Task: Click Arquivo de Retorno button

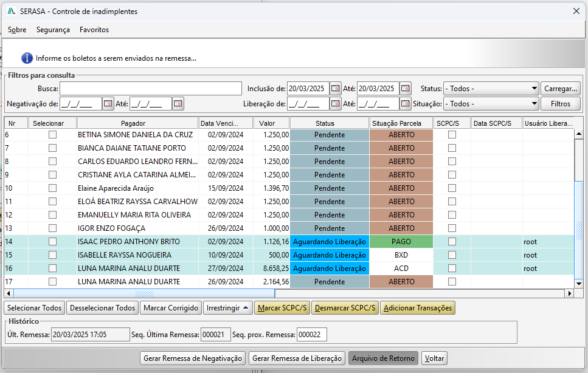Action: point(383,358)
